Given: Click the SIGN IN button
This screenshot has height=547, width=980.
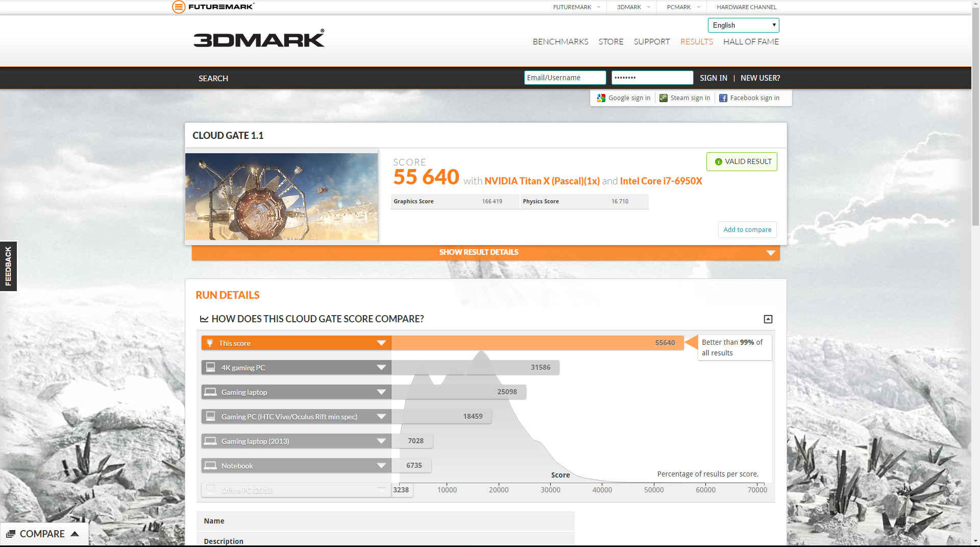Looking at the screenshot, I should (x=714, y=78).
